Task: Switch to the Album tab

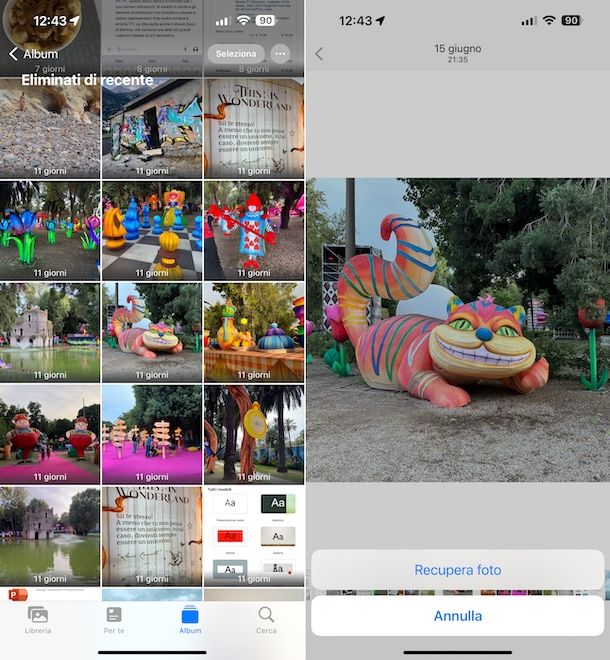Action: tap(190, 620)
